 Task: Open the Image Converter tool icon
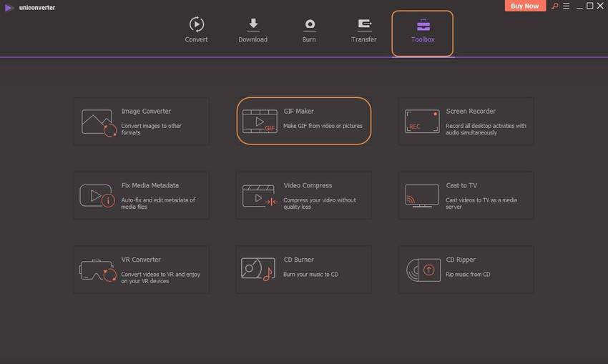pyautogui.click(x=98, y=122)
